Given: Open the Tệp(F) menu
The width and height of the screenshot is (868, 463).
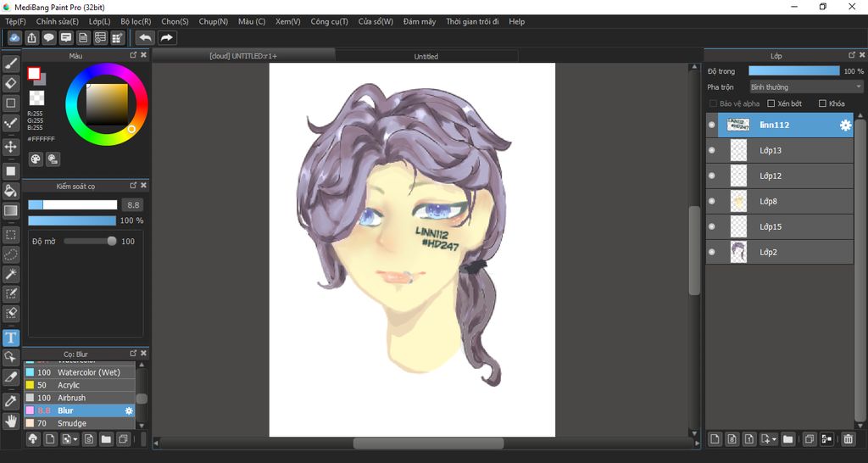Looking at the screenshot, I should pyautogui.click(x=15, y=21).
